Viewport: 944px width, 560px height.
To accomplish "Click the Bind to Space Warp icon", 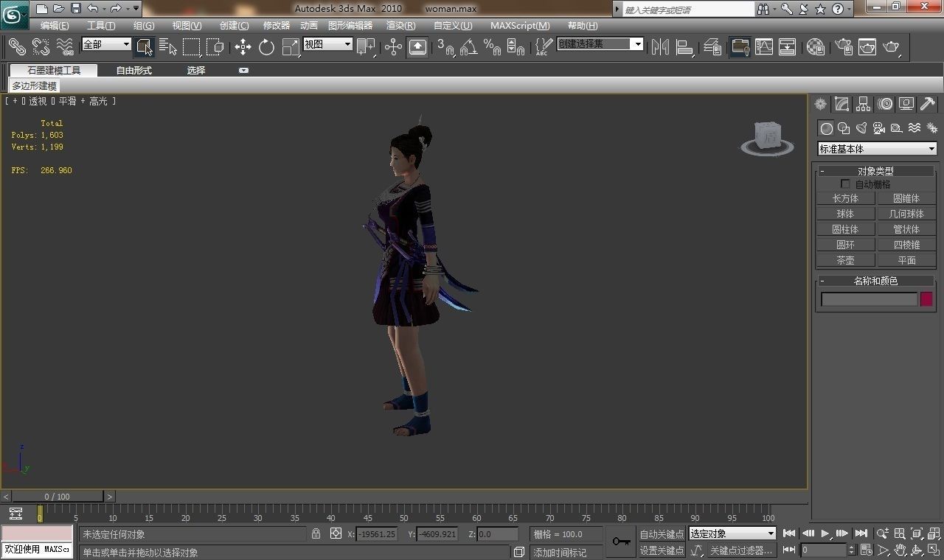I will click(x=65, y=47).
